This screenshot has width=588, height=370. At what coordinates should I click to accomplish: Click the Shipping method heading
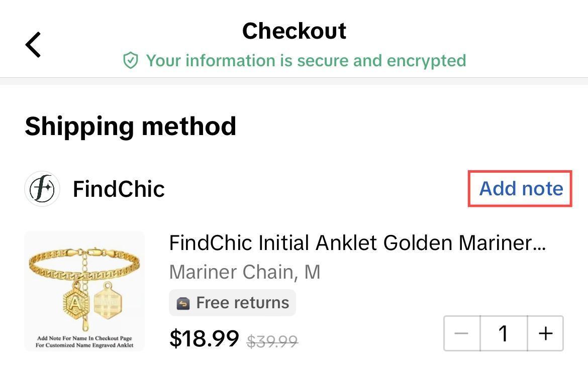pyautogui.click(x=131, y=126)
